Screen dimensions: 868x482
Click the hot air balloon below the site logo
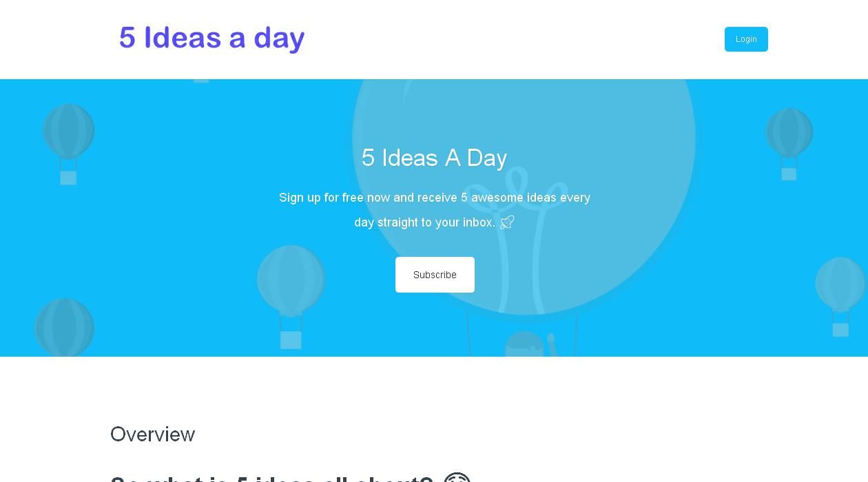[x=68, y=131]
